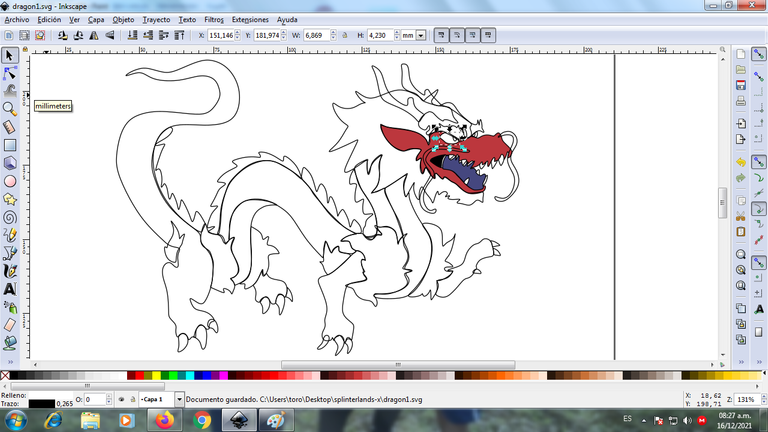Select the Selector arrow tool

click(x=9, y=55)
